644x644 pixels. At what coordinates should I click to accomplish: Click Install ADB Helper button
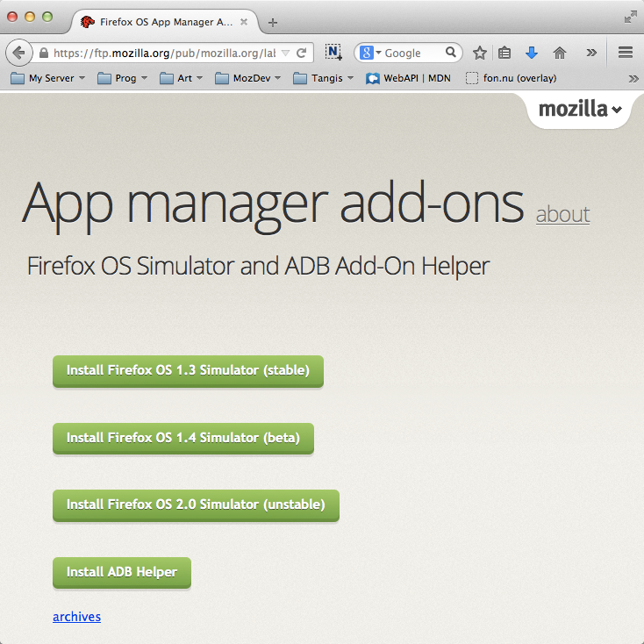122,572
